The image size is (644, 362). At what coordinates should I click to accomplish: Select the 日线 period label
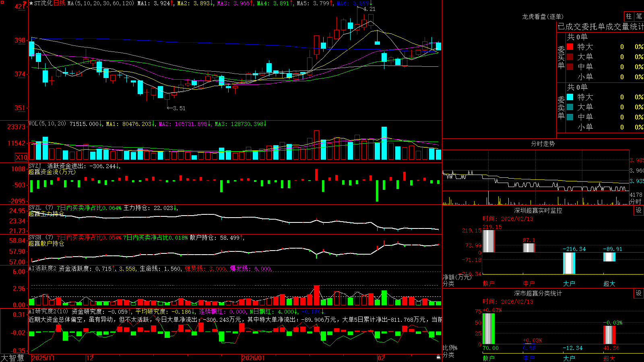[x=59, y=3]
